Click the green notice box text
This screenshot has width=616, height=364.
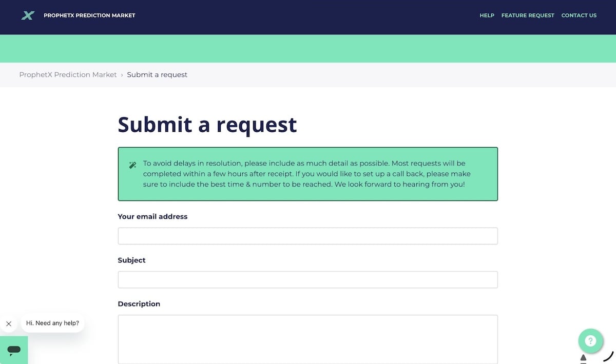[x=307, y=174]
